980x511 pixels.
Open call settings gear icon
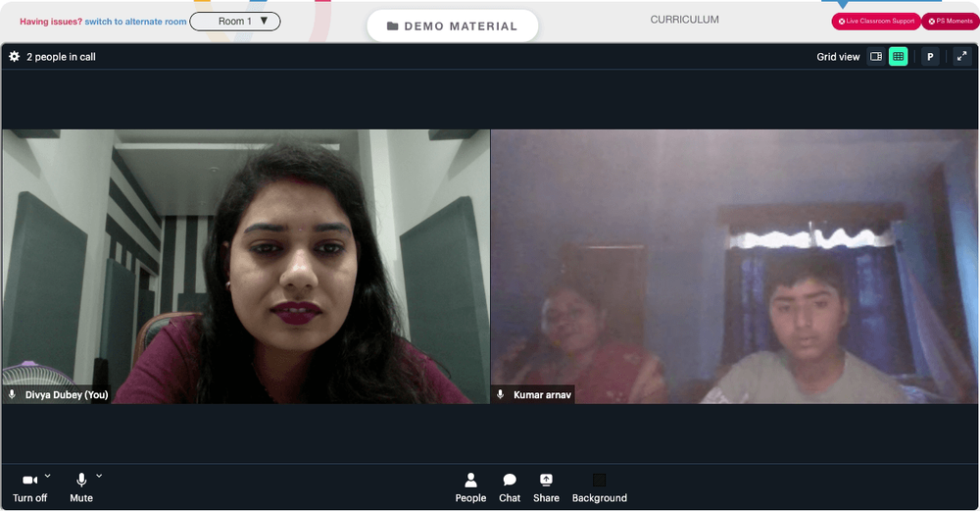(14, 57)
